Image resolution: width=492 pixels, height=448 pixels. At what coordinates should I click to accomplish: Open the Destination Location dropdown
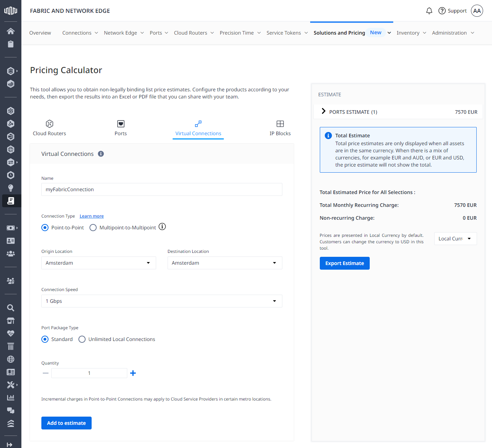pyautogui.click(x=225, y=263)
